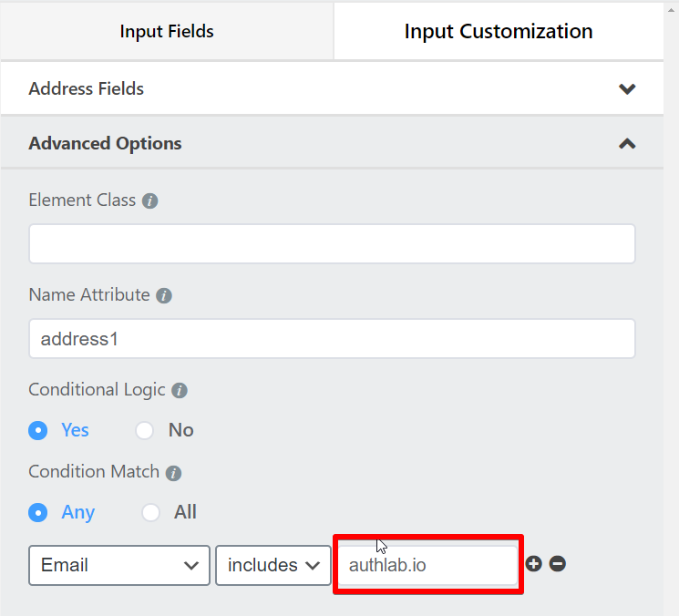Choose Any for Condition Match

click(38, 512)
